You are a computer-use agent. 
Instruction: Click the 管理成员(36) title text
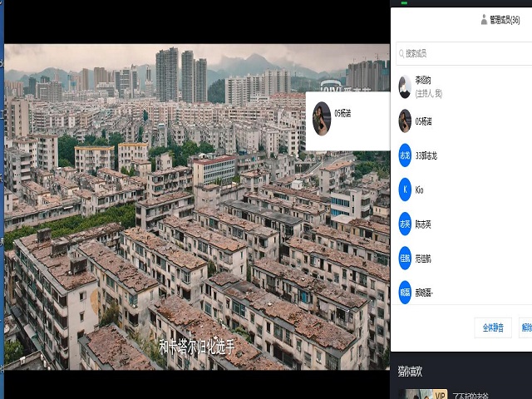(505, 20)
